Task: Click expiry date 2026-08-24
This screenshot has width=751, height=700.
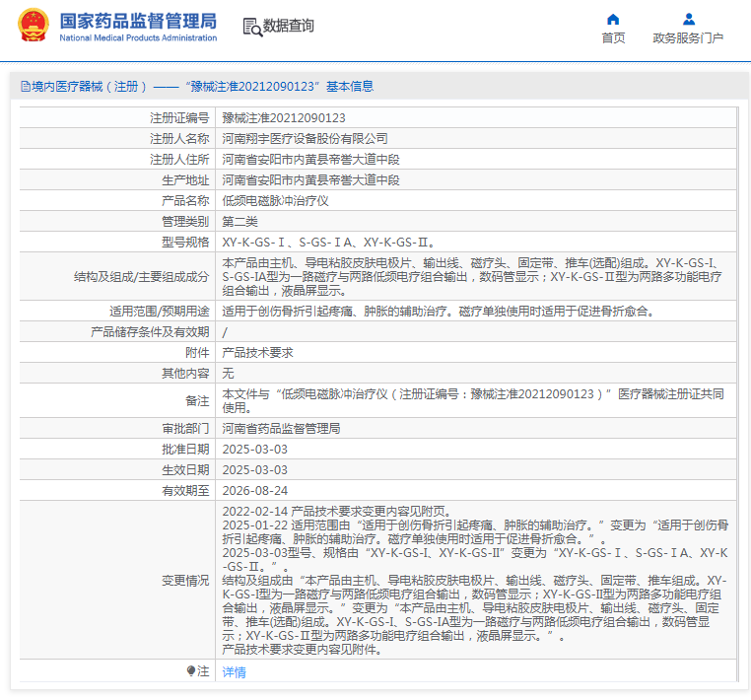Action: tap(255, 490)
